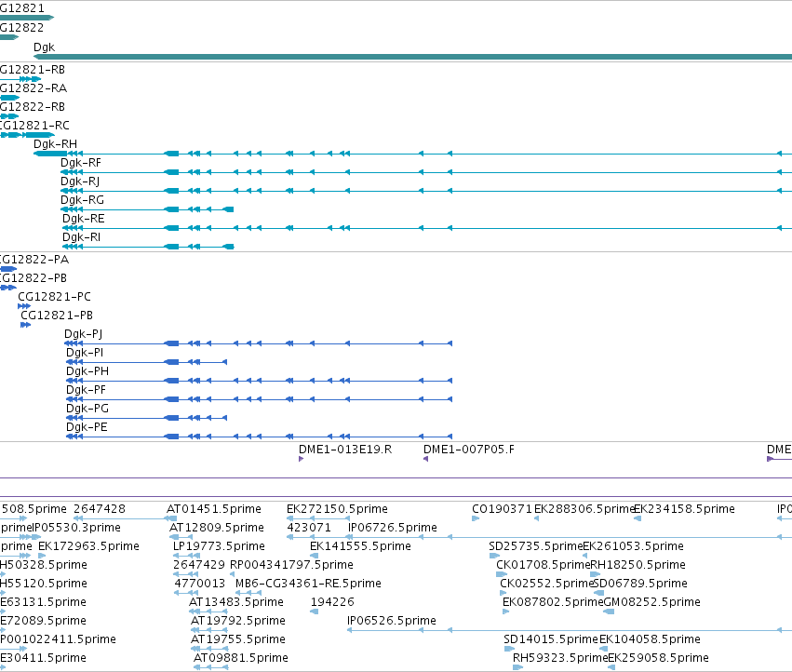Select the RH59323.5prime EST label
This screenshot has width=792, height=672.
[559, 658]
